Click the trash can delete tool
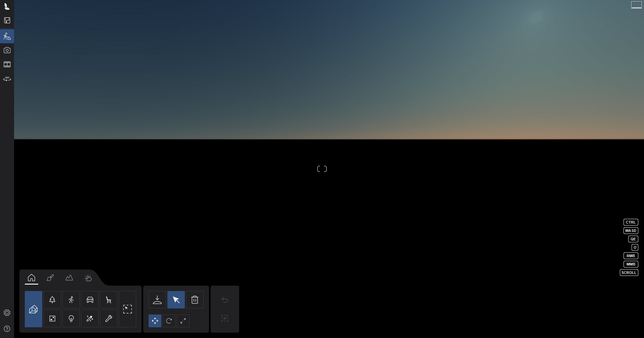The width and height of the screenshot is (644, 338). point(195,300)
